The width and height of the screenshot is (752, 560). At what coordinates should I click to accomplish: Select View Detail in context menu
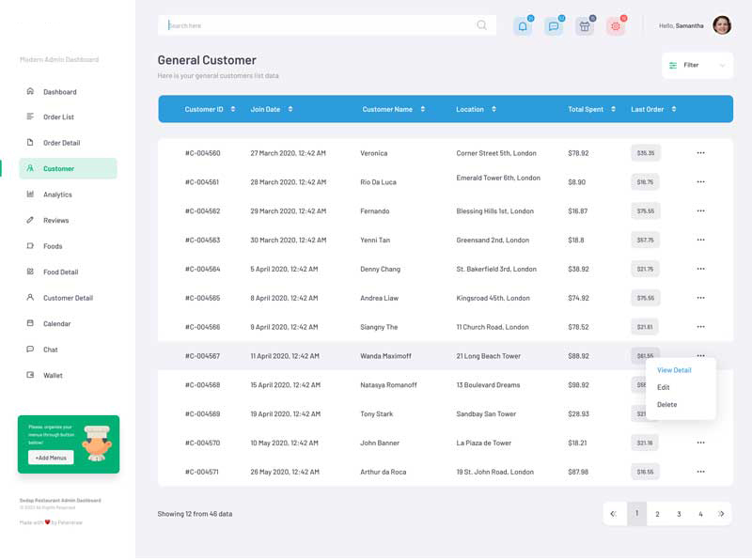click(x=674, y=370)
